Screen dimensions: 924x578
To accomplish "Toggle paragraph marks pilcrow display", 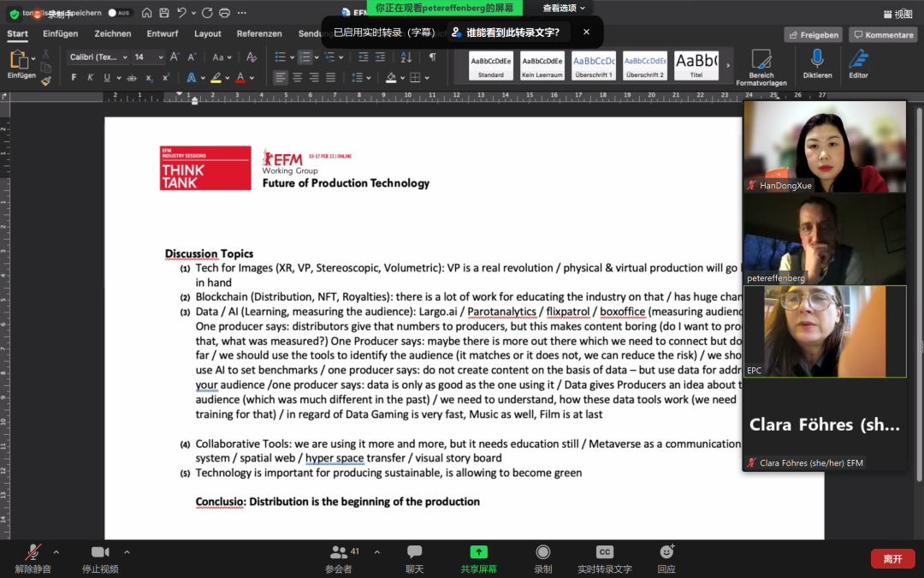I will (433, 57).
